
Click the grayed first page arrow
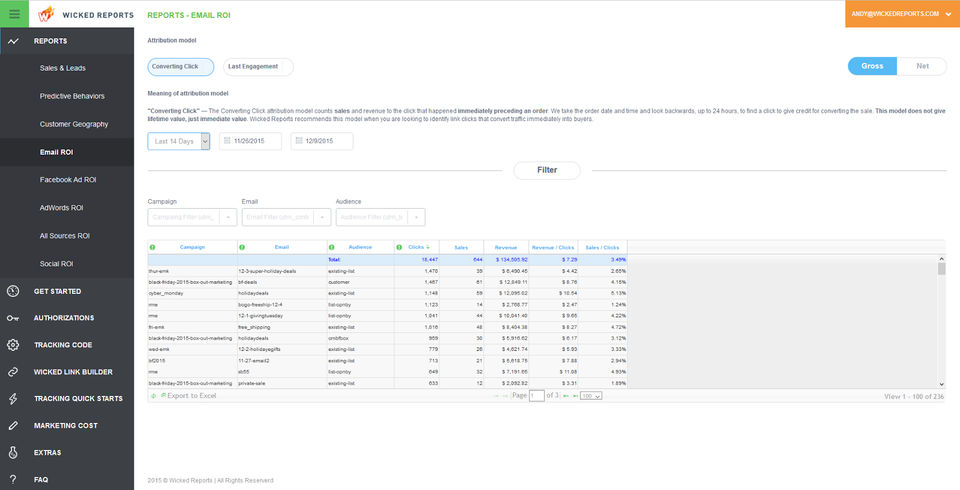click(x=497, y=396)
